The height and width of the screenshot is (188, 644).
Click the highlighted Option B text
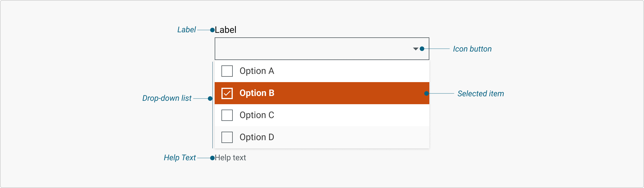pyautogui.click(x=257, y=93)
